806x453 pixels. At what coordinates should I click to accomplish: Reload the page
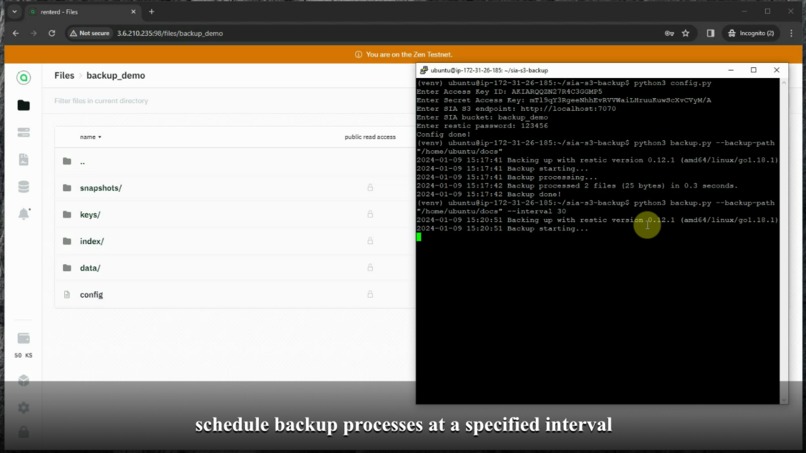(51, 33)
